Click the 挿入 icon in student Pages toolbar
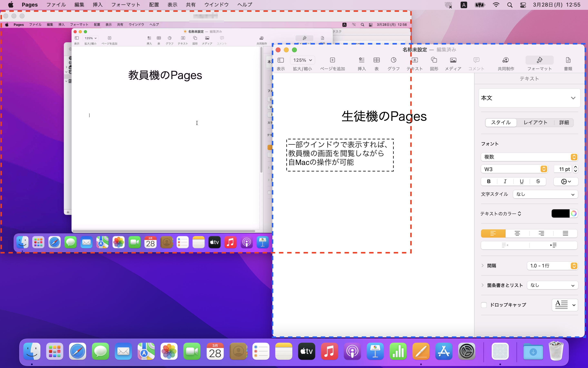This screenshot has height=368, width=588. coord(362,60)
